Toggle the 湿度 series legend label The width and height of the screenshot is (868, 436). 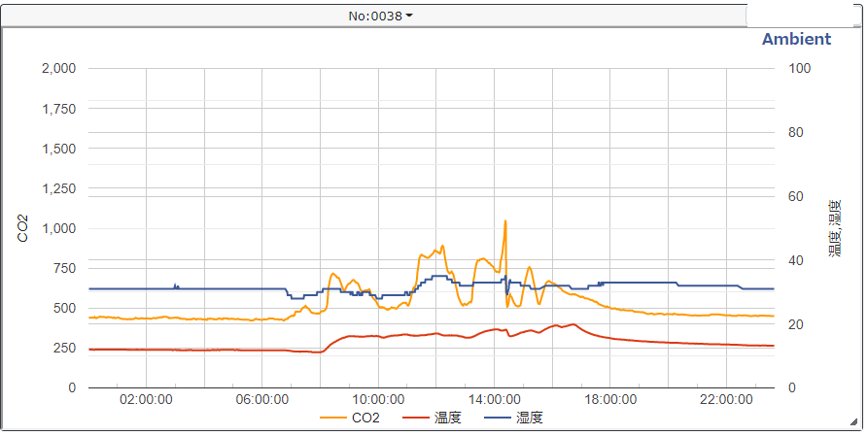coord(529,419)
